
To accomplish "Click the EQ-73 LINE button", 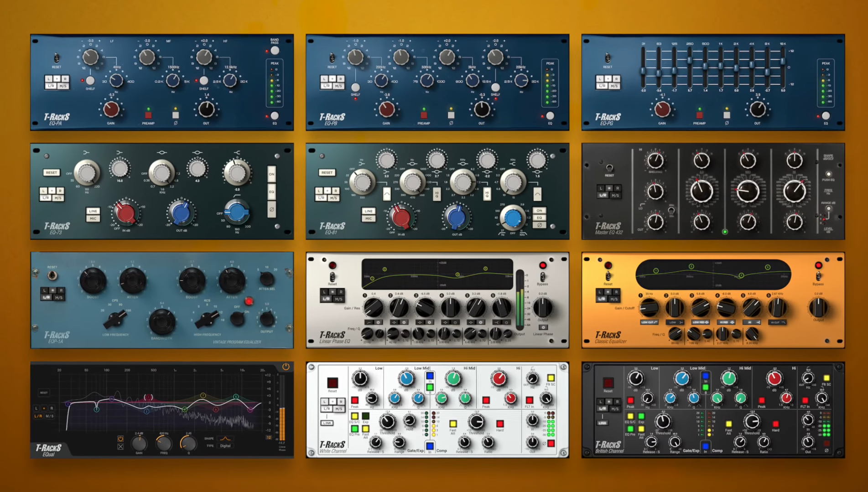I will pyautogui.click(x=93, y=211).
